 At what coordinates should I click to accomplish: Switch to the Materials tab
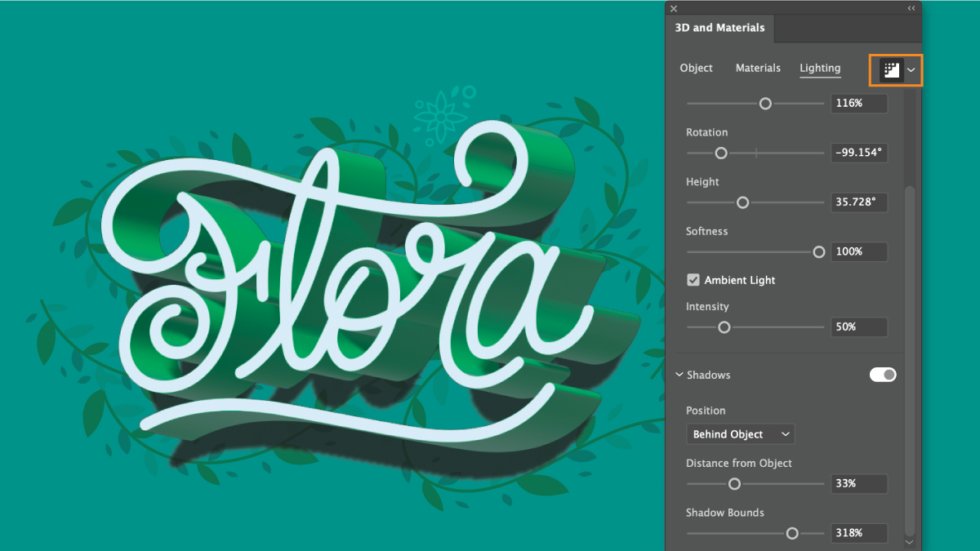pos(758,68)
